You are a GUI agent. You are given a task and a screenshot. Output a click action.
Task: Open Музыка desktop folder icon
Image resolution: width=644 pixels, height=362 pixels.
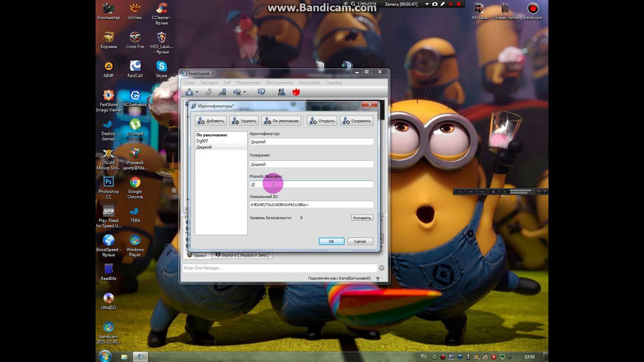point(479,12)
